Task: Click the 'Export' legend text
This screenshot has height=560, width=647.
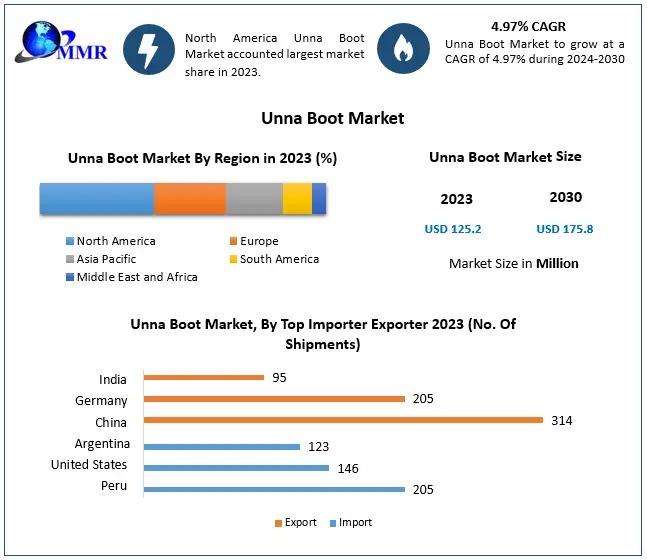Action: [x=301, y=523]
